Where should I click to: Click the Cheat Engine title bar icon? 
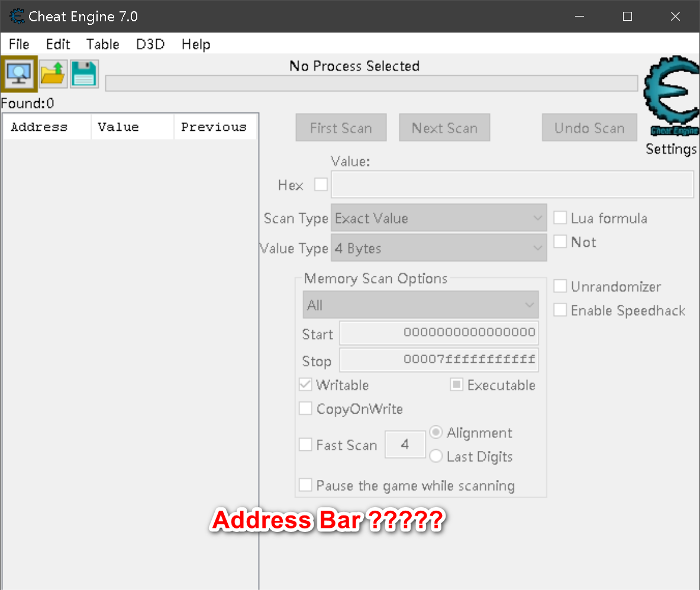pyautogui.click(x=17, y=17)
